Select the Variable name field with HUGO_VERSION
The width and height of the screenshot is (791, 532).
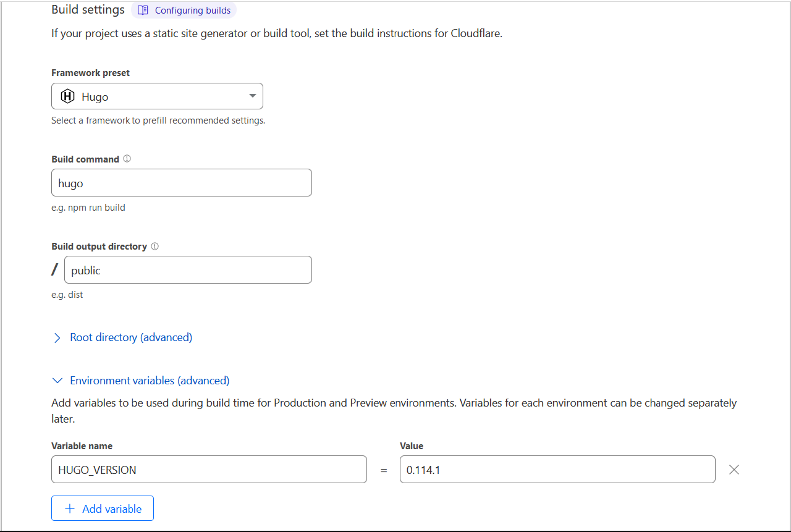[x=209, y=470]
